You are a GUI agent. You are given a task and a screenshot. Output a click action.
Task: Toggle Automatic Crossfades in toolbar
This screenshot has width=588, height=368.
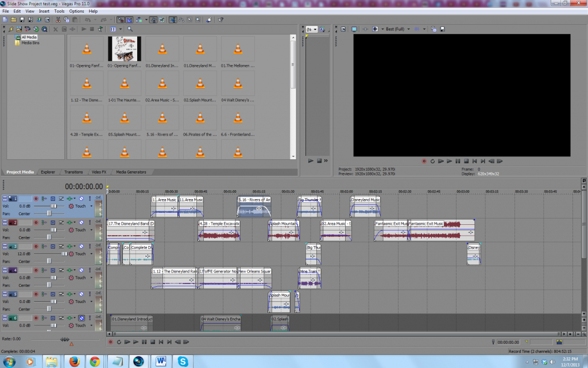pyautogui.click(x=129, y=20)
